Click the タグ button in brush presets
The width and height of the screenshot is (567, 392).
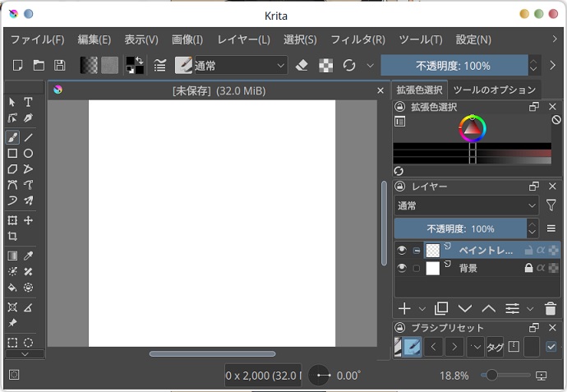tap(495, 347)
